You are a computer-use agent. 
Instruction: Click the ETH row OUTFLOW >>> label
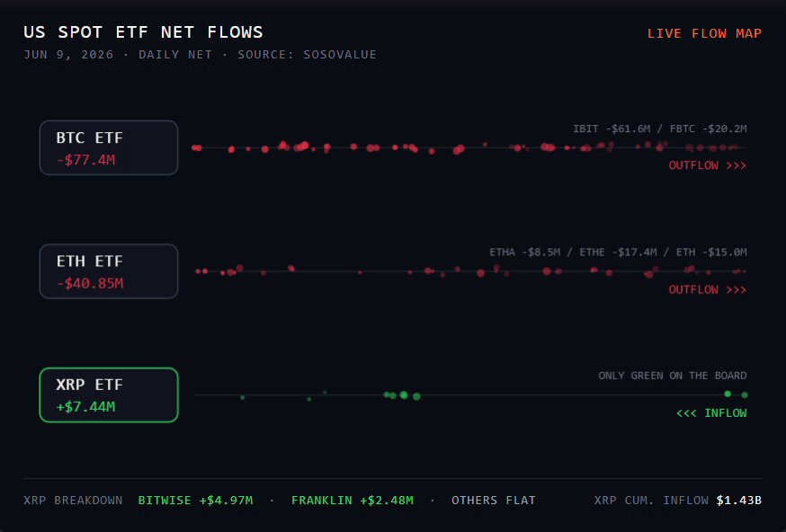pos(707,289)
